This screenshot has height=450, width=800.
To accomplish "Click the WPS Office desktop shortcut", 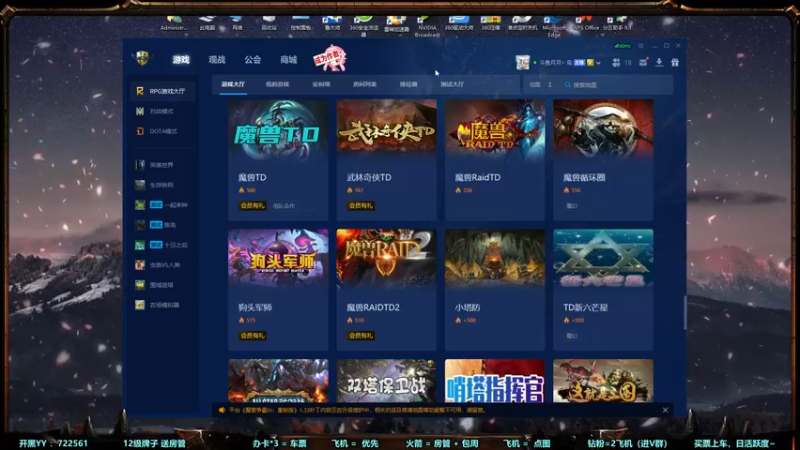I will pos(585,24).
